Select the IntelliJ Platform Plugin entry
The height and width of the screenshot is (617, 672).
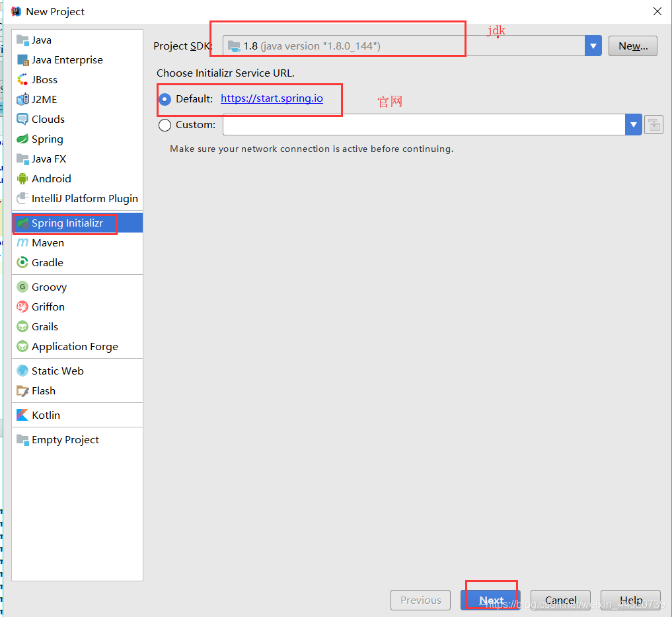point(77,198)
